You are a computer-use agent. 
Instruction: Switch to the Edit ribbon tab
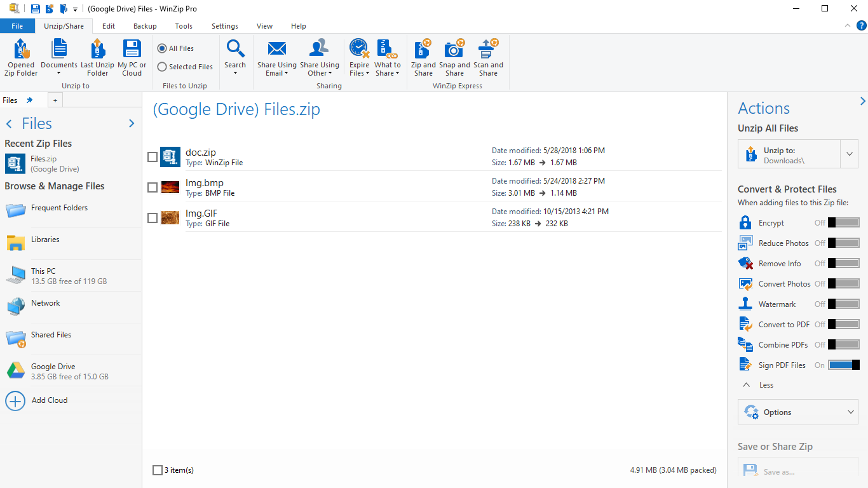pyautogui.click(x=109, y=26)
